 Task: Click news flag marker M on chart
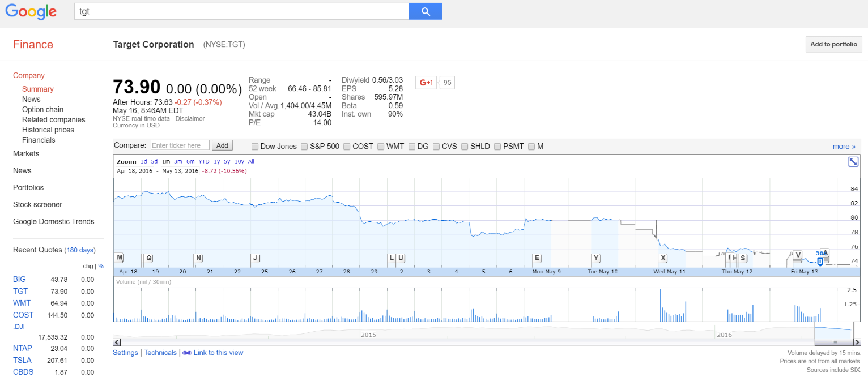pyautogui.click(x=119, y=258)
